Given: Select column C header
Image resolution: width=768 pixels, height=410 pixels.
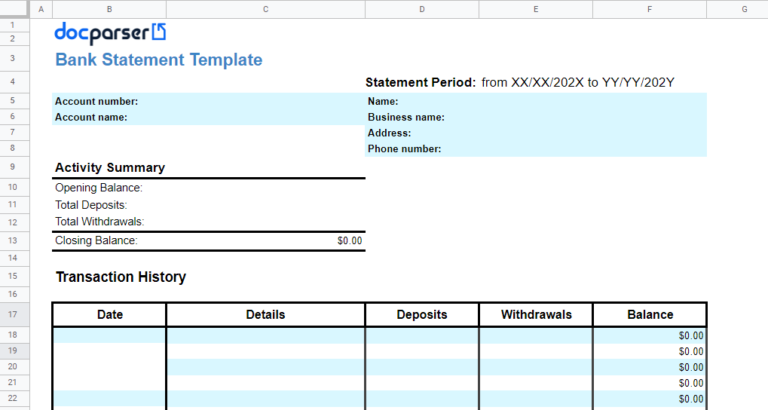Looking at the screenshot, I should click(x=265, y=9).
